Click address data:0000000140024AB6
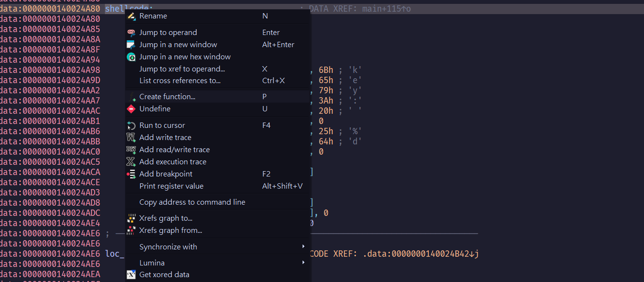The width and height of the screenshot is (644, 282). tap(50, 131)
